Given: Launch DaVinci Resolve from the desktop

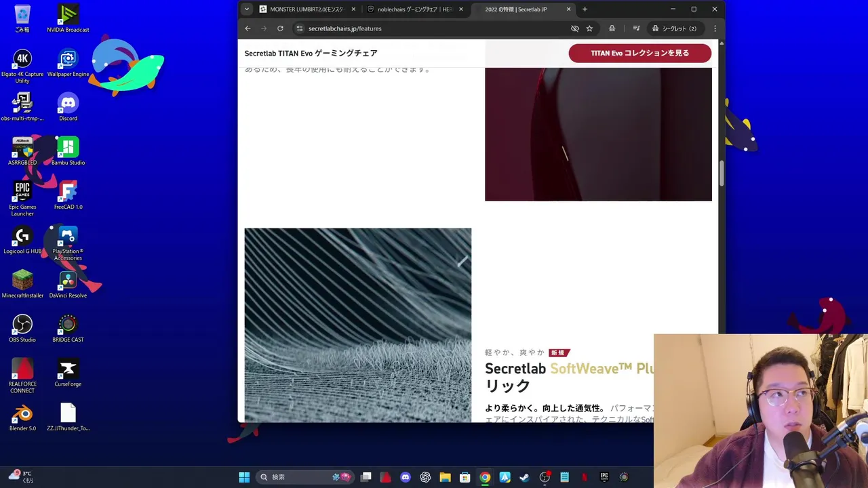Looking at the screenshot, I should click(x=68, y=284).
